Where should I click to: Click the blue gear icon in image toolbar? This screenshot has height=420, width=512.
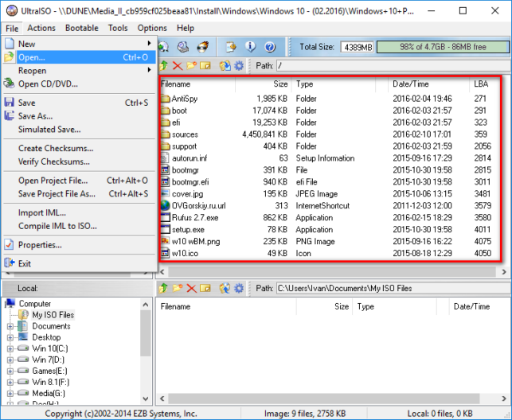click(239, 66)
